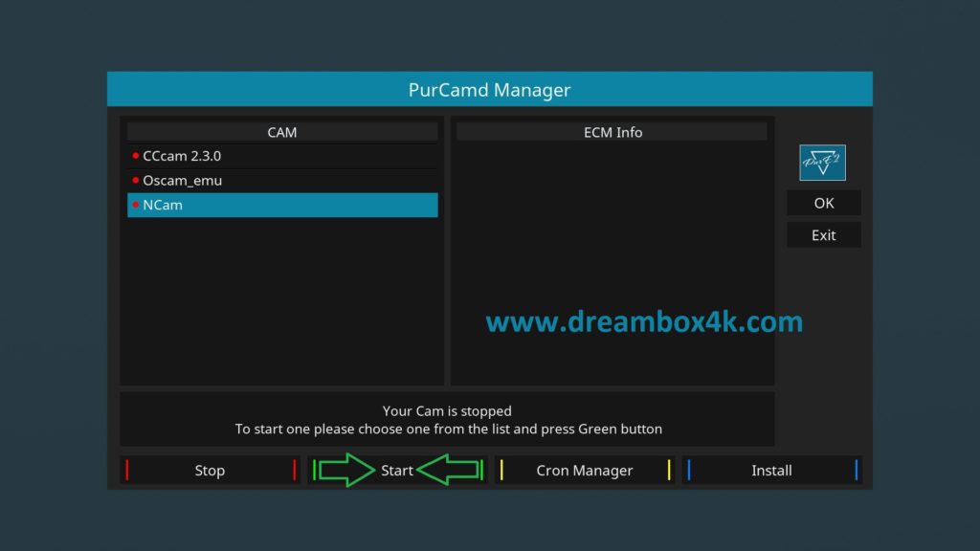Click the red status dot beside NCam
This screenshot has height=551, width=980.
(x=136, y=205)
